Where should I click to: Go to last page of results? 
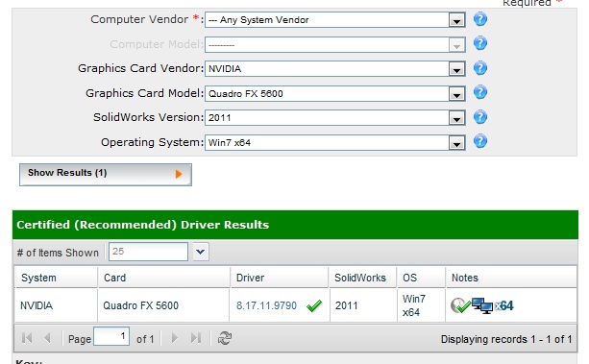196,338
